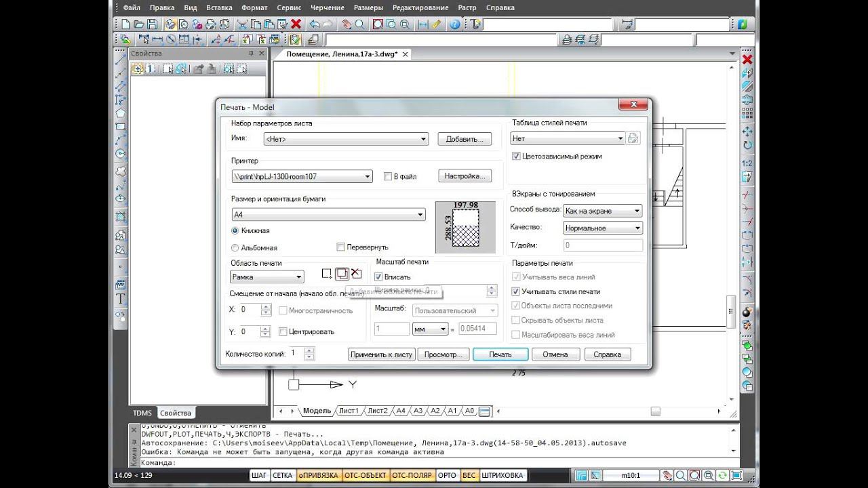Click the highlighted Print icon in toolbar

tap(170, 24)
